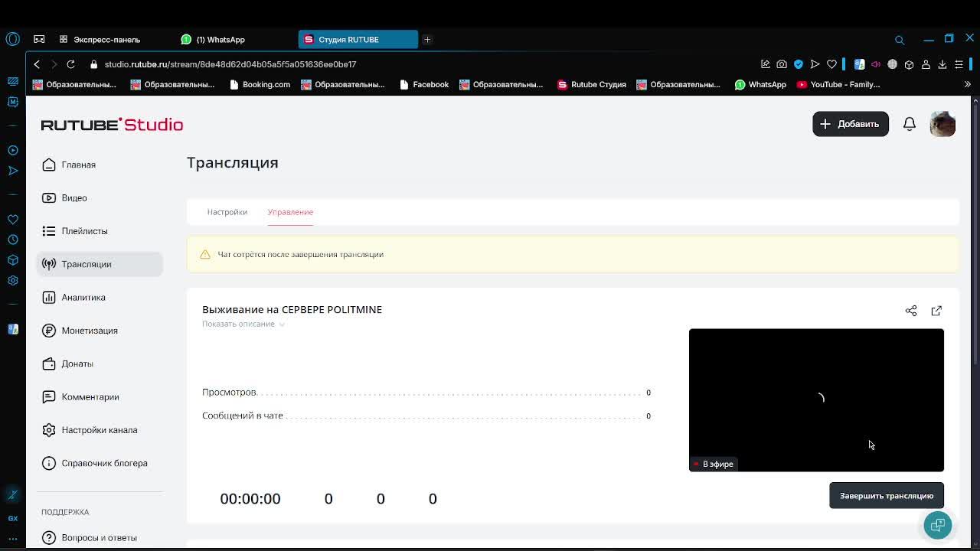
Task: Reload the page
Action: 70,64
